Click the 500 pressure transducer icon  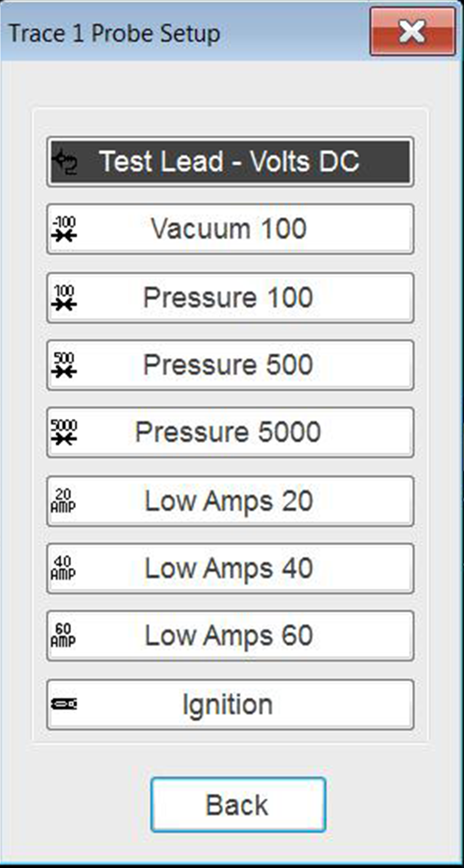click(x=64, y=365)
